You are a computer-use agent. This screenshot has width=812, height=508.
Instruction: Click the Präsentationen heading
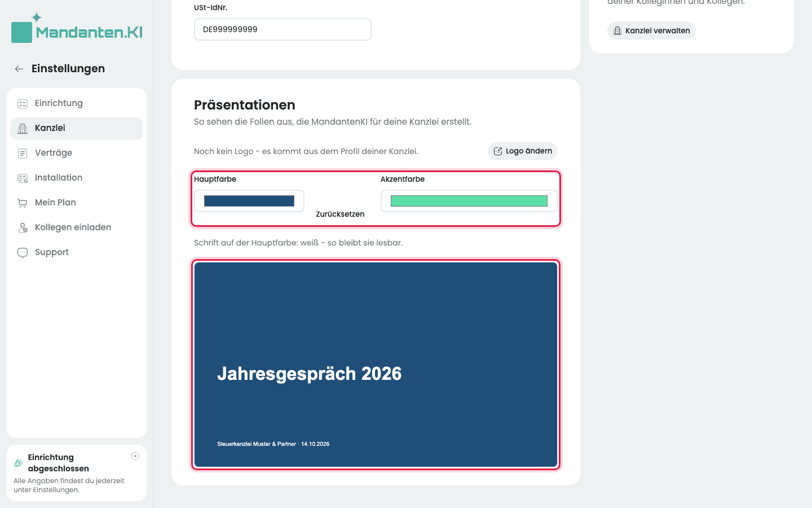pos(245,105)
